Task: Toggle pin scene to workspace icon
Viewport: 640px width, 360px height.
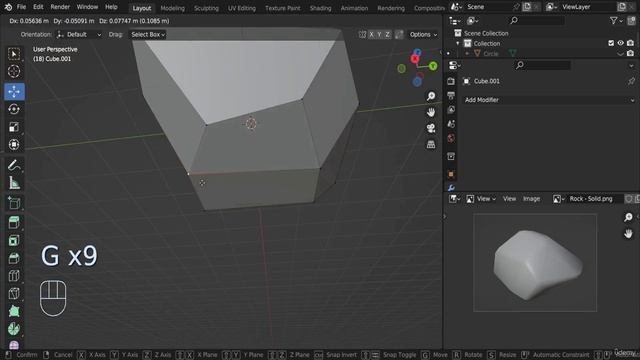Action: (516, 7)
